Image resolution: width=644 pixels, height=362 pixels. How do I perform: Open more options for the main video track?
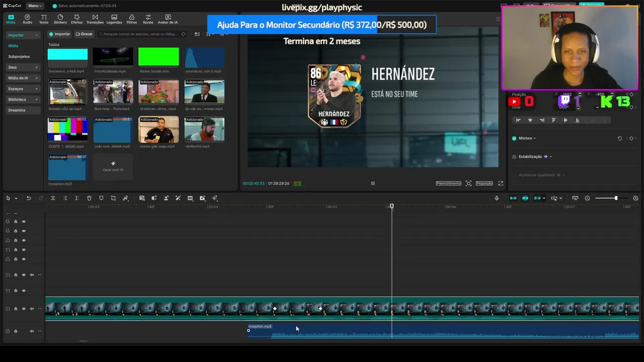click(40, 309)
